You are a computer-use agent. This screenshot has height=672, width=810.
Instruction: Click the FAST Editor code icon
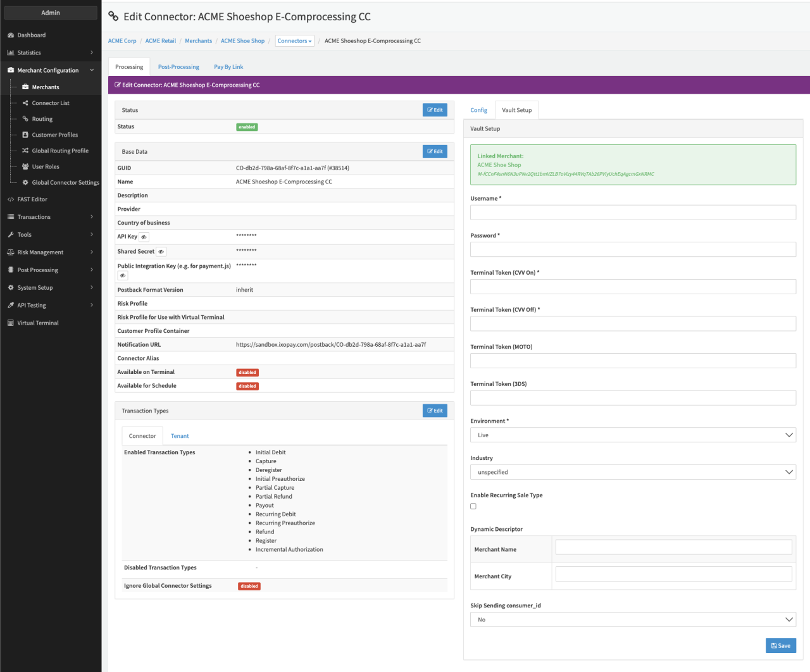click(11, 199)
